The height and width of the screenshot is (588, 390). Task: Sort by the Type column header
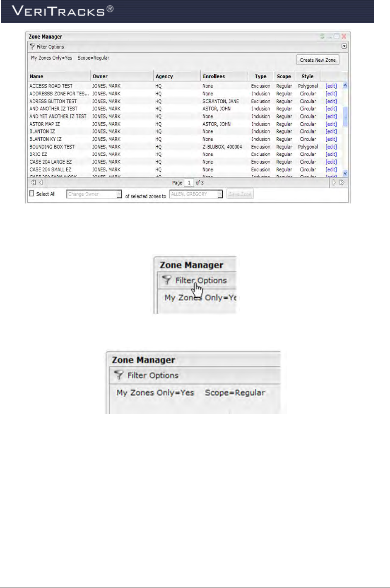coord(260,76)
